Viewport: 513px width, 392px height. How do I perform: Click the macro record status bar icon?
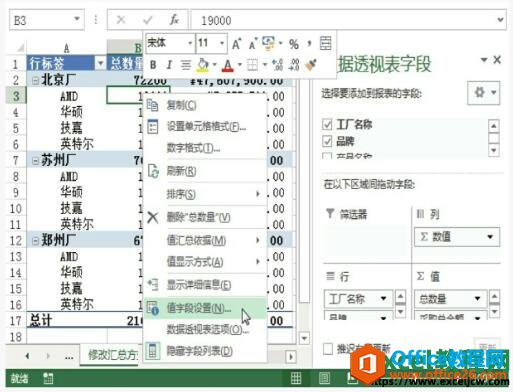48,378
